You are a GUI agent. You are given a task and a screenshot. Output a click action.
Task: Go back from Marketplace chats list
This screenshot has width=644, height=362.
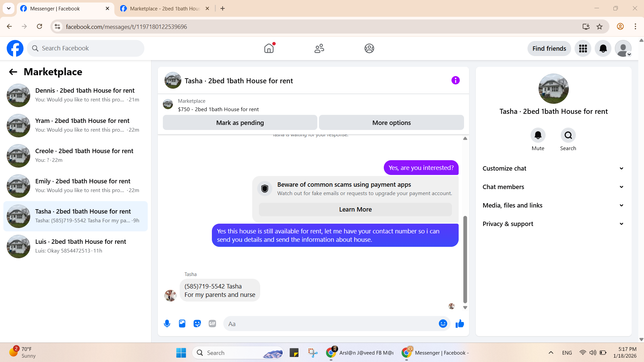[13, 72]
